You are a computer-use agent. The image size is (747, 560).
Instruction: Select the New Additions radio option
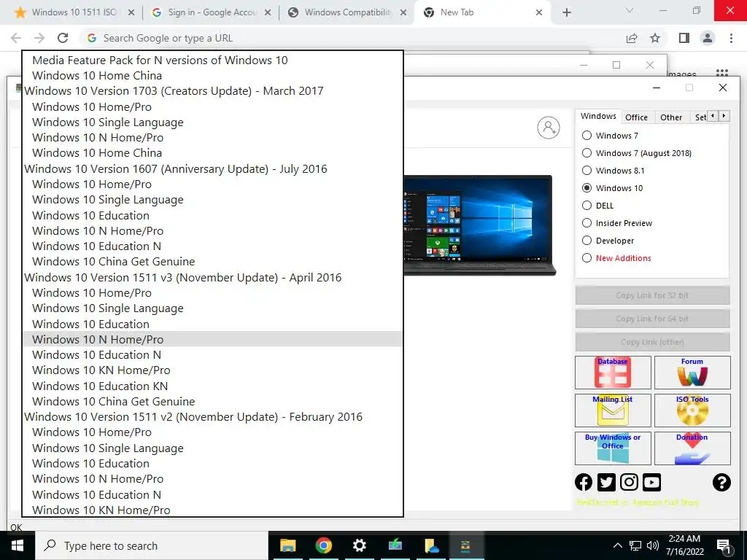point(587,258)
